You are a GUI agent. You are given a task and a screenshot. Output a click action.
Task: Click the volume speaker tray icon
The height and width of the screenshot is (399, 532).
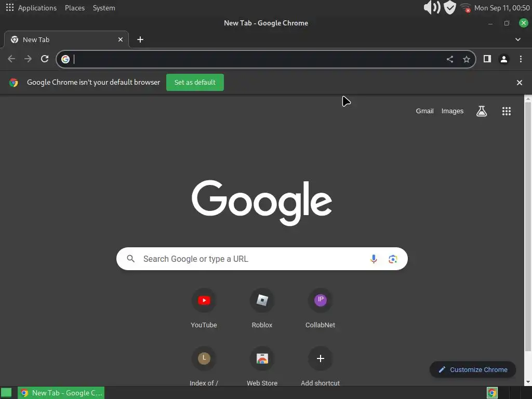pyautogui.click(x=432, y=7)
